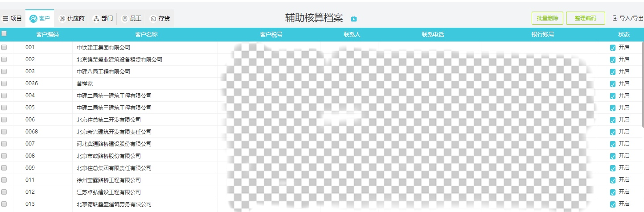Click the video icon beside 辅助核算档案
This screenshot has height=212, width=644.
click(354, 19)
